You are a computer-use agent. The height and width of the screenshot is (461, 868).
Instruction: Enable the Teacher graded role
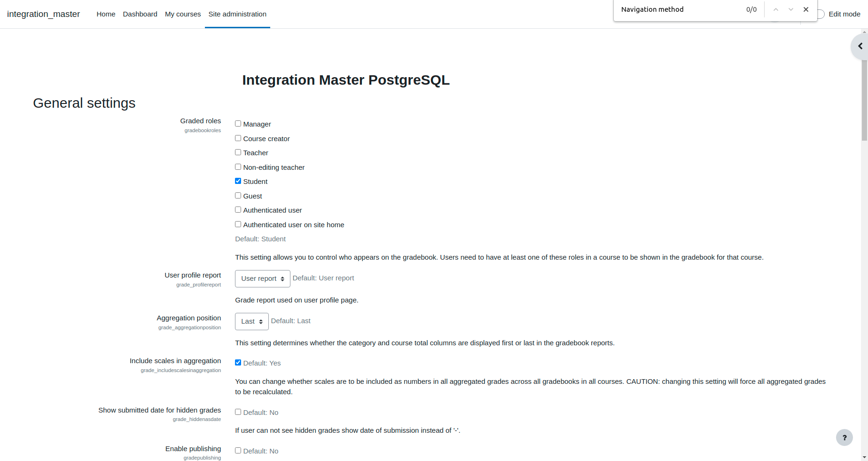238,152
